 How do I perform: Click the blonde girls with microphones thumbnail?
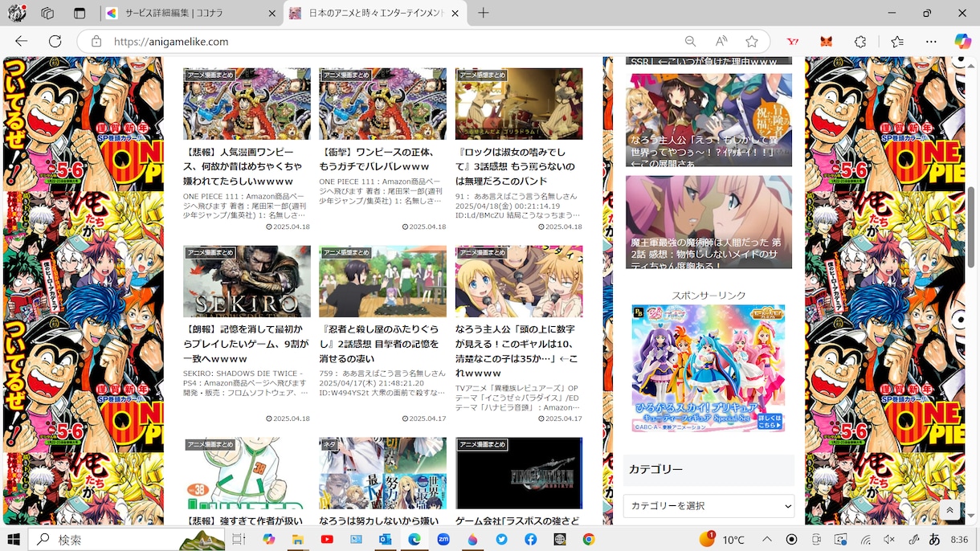coord(519,281)
